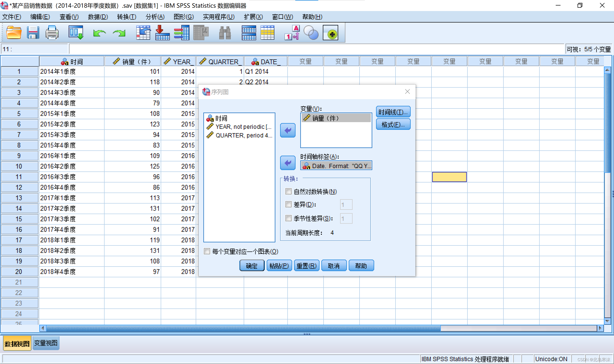The image size is (614, 364).
Task: Open the 时间线(T)... dialog button
Action: [x=393, y=112]
